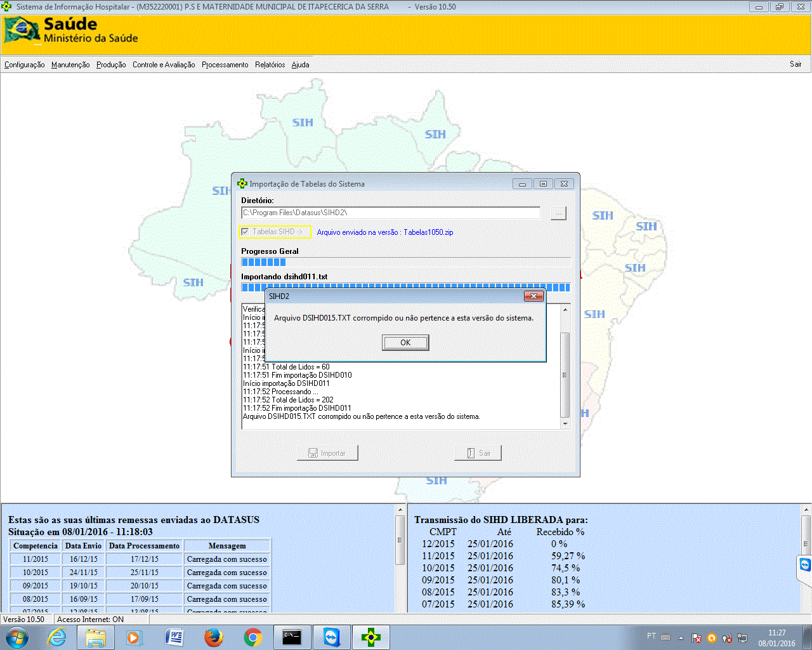
Task: Click the SIH Brazil flag taskbar icon
Action: (x=371, y=637)
